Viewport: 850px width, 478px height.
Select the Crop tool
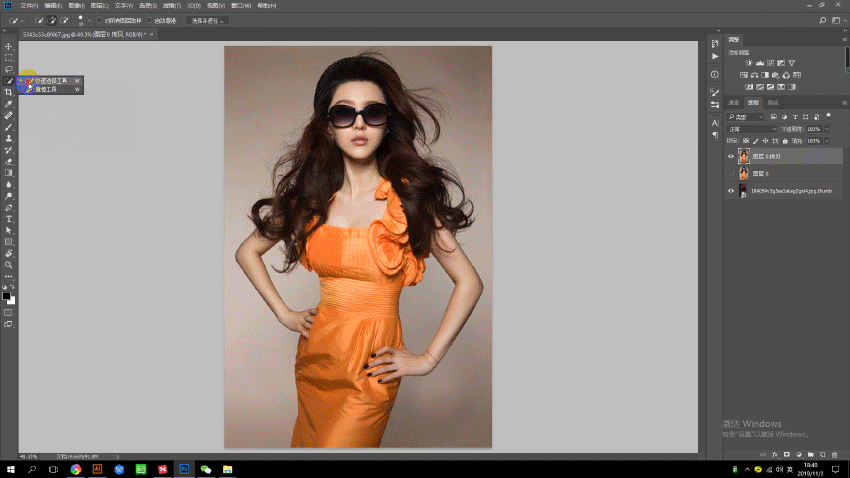9,92
